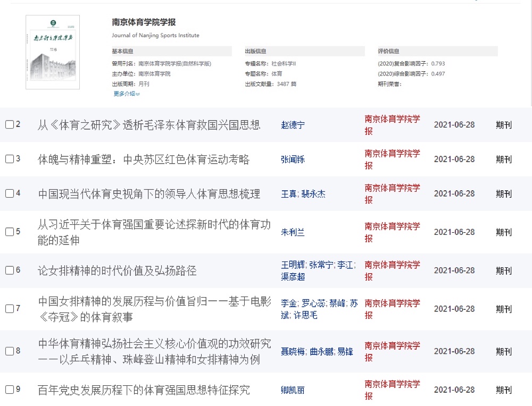Check the checkbox for article 2
Screen dimensions: 532x406
click(10, 125)
